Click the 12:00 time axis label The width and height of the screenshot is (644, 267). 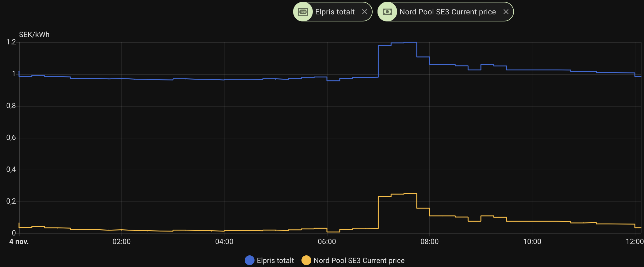coord(634,242)
